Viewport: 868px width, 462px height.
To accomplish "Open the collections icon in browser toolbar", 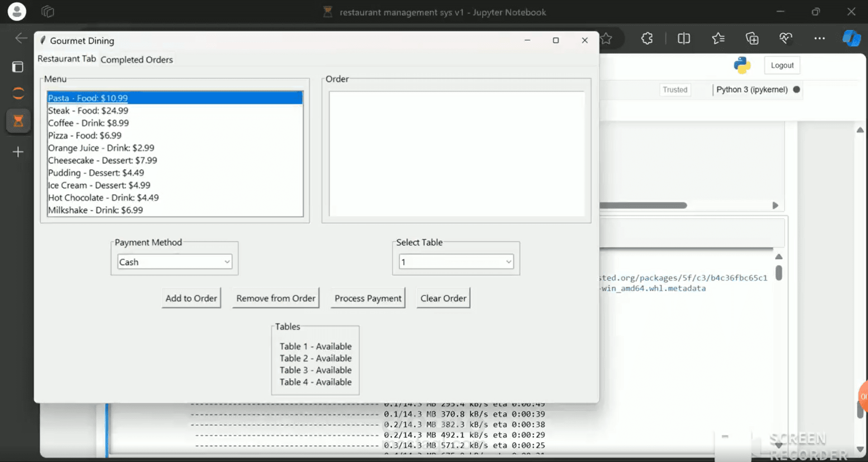I will coord(752,38).
